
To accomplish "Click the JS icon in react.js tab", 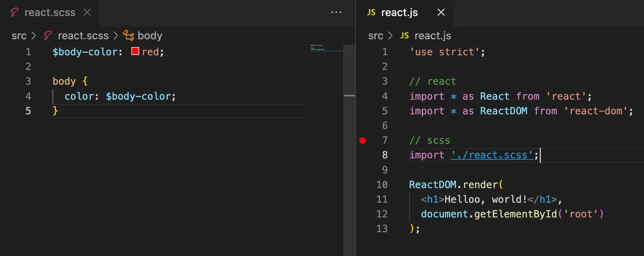I will [x=371, y=12].
